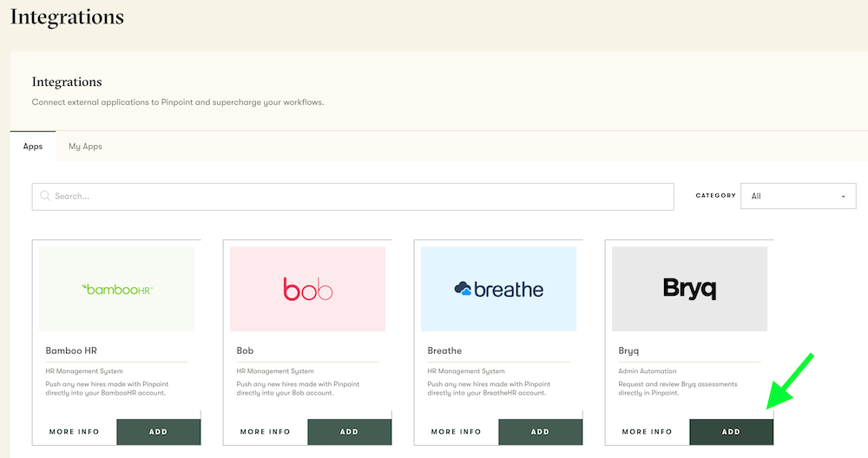Click the Bamboo HR card title

pos(71,351)
